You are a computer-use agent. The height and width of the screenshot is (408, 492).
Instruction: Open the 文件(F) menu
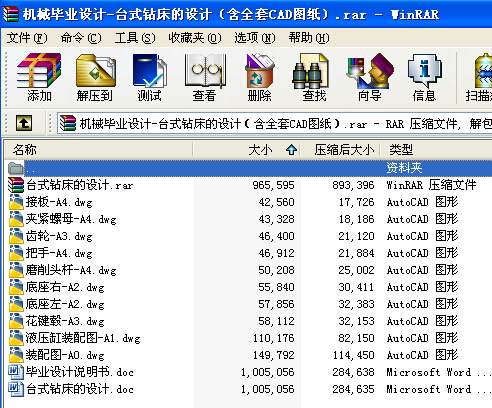click(27, 38)
